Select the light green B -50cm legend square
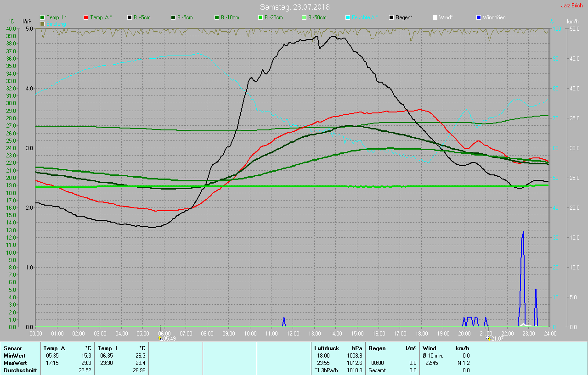 [304, 17]
